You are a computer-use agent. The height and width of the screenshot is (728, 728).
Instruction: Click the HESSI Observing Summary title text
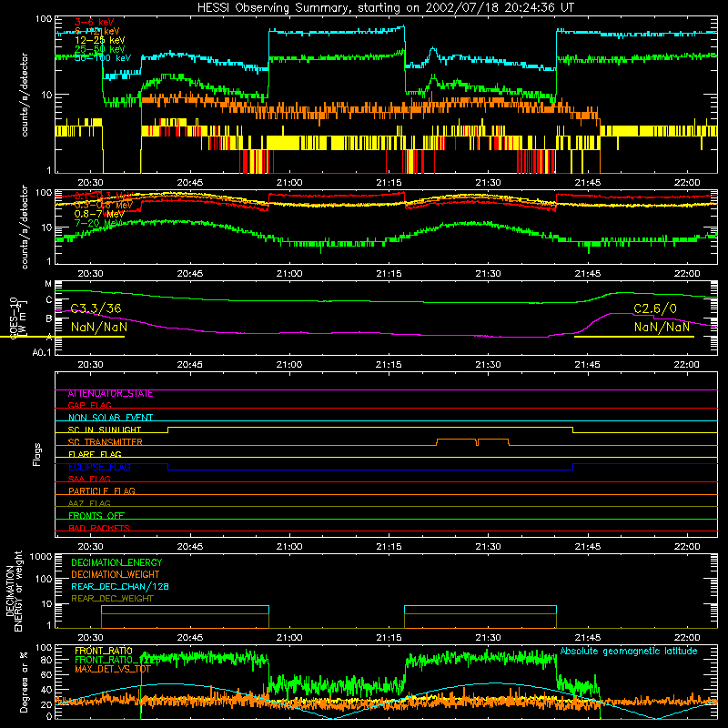[x=385, y=7]
